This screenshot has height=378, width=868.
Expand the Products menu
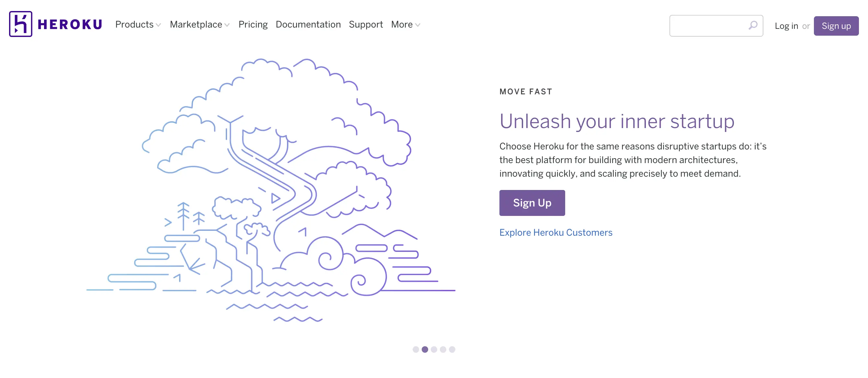tap(137, 24)
